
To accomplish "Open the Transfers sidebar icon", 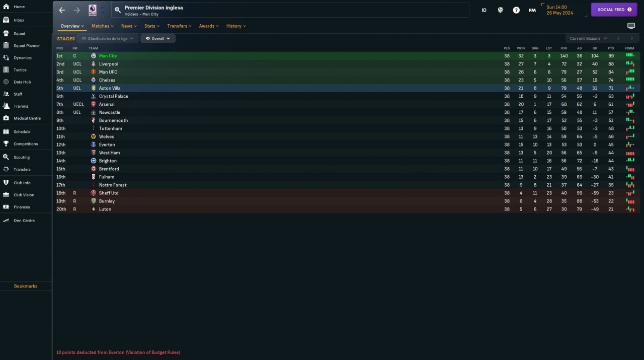I will click(x=6, y=169).
